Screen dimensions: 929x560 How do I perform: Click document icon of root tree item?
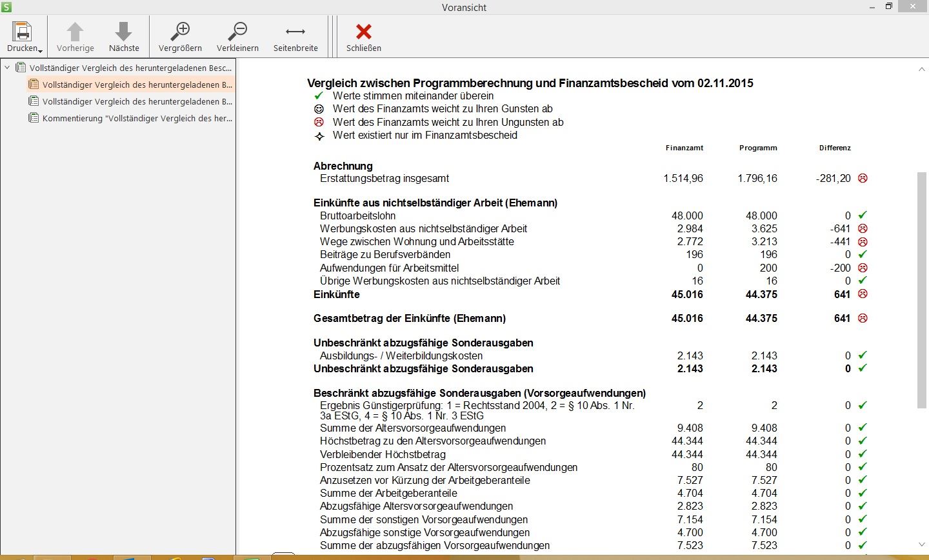21,68
